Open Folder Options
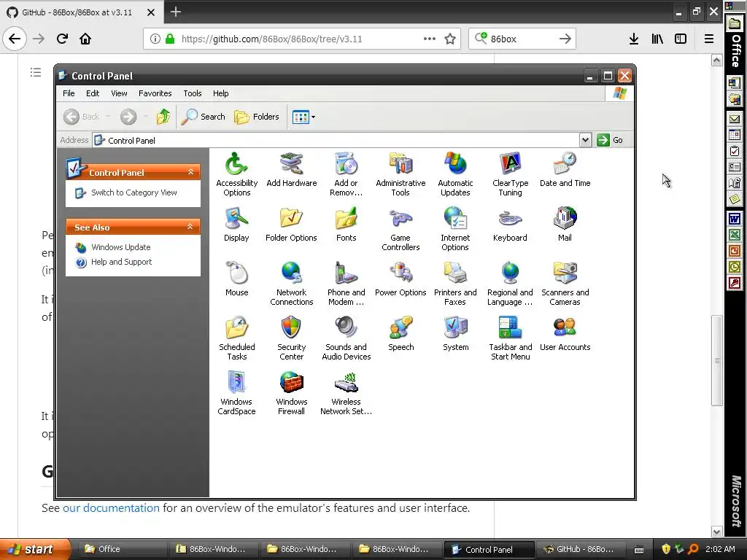This screenshot has height=560, width=747. [x=291, y=225]
